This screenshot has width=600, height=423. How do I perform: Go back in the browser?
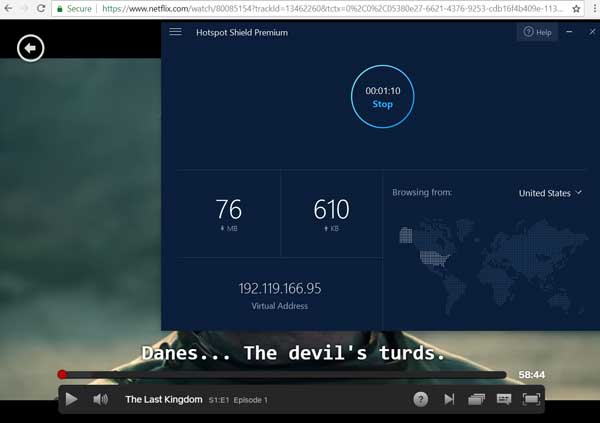pos(8,8)
